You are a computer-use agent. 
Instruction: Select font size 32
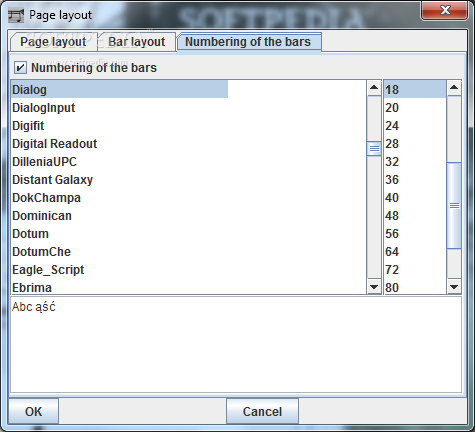point(415,161)
